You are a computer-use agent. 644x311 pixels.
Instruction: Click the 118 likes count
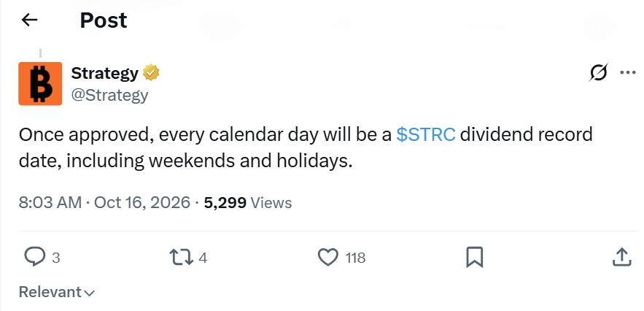[x=355, y=258]
